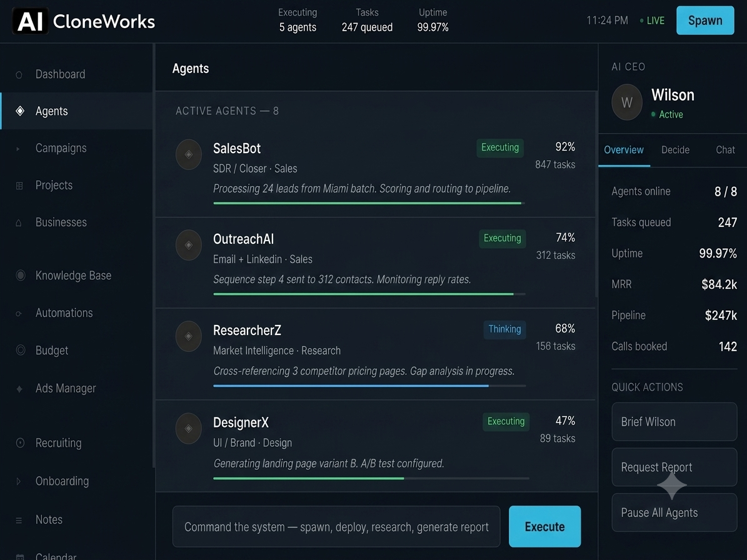Click the Ads Manager diamond icon
The image size is (747, 560).
click(x=19, y=389)
